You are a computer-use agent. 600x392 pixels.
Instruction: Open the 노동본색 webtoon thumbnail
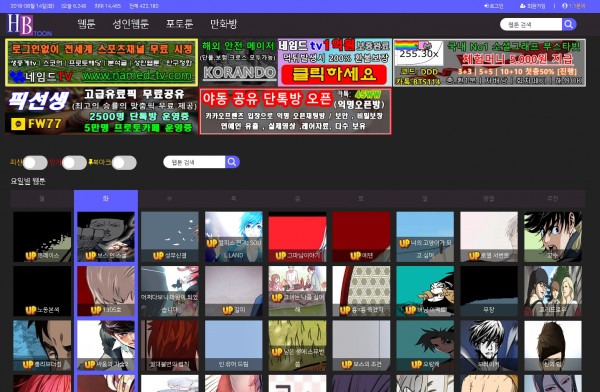pos(42,291)
